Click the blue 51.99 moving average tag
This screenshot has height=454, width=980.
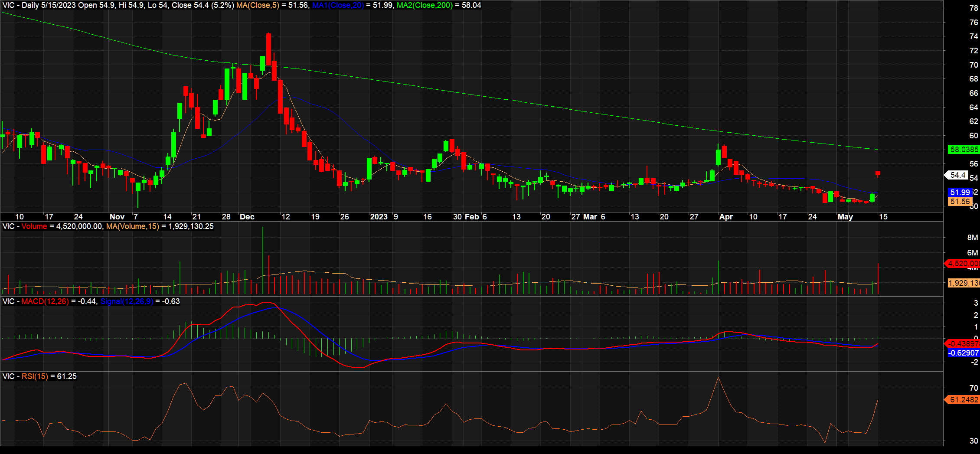[x=960, y=192]
